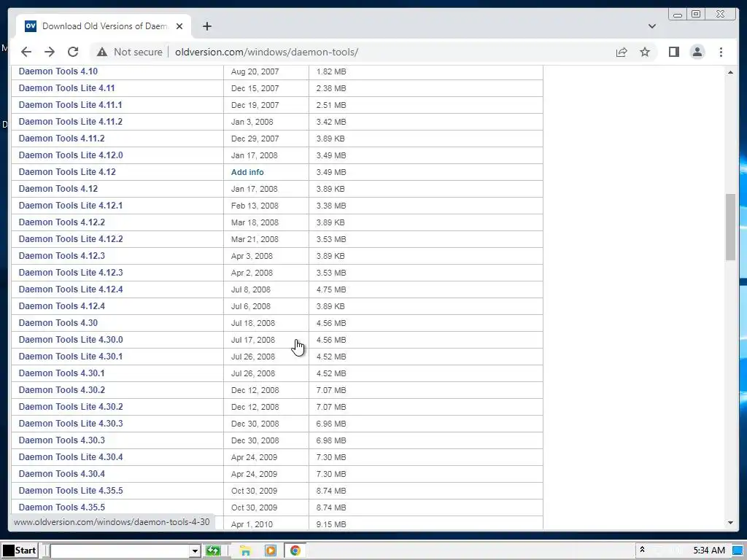This screenshot has height=560, width=747.
Task: Open the Start menu
Action: click(20, 551)
